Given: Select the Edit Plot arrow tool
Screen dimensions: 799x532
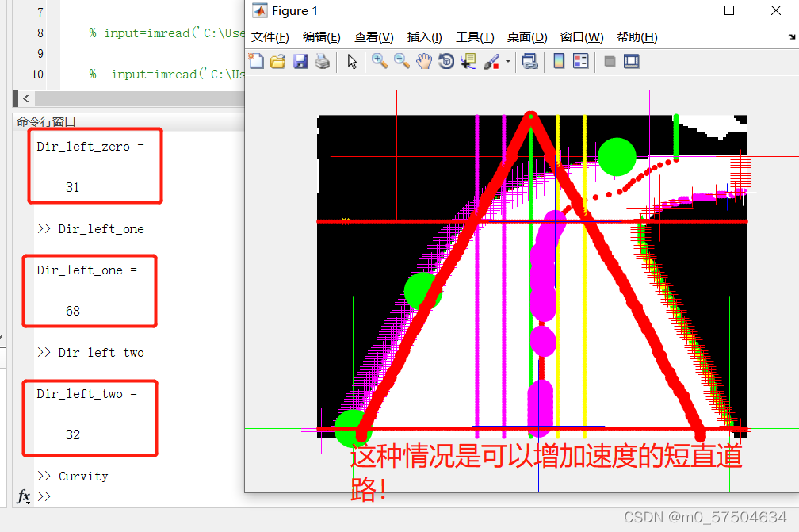Looking at the screenshot, I should [352, 62].
